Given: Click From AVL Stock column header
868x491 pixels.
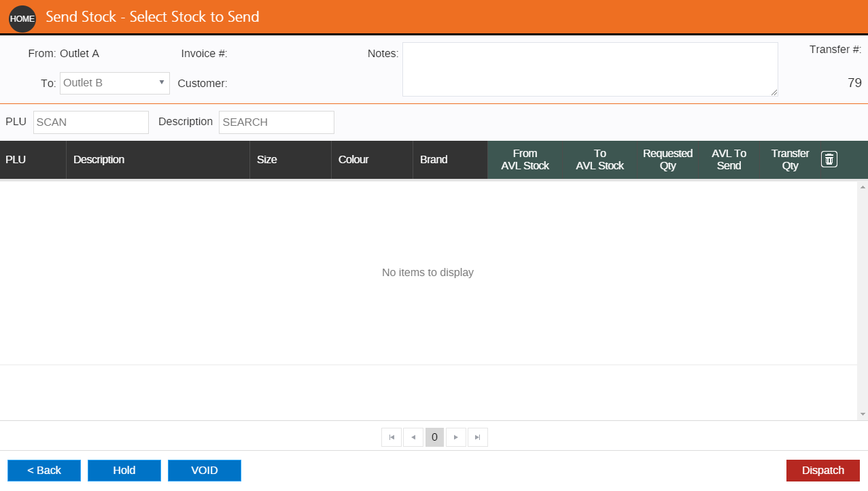Looking at the screenshot, I should pyautogui.click(x=525, y=160).
